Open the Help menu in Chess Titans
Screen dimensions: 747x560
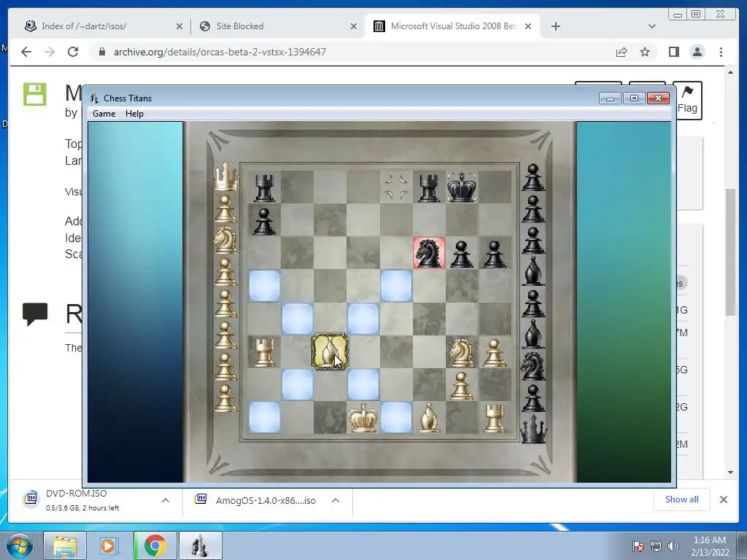pos(134,113)
